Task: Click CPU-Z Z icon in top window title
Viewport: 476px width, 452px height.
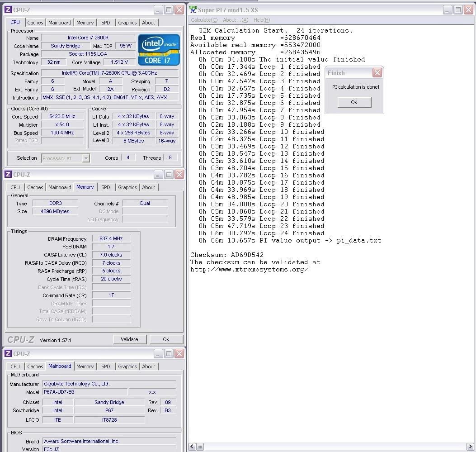Action: [8, 10]
